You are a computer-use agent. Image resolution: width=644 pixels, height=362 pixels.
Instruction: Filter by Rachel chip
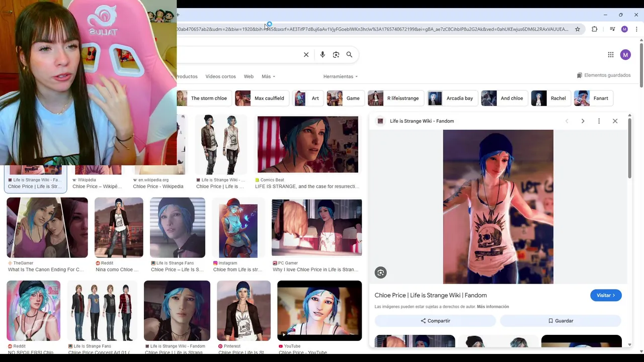[x=550, y=99]
